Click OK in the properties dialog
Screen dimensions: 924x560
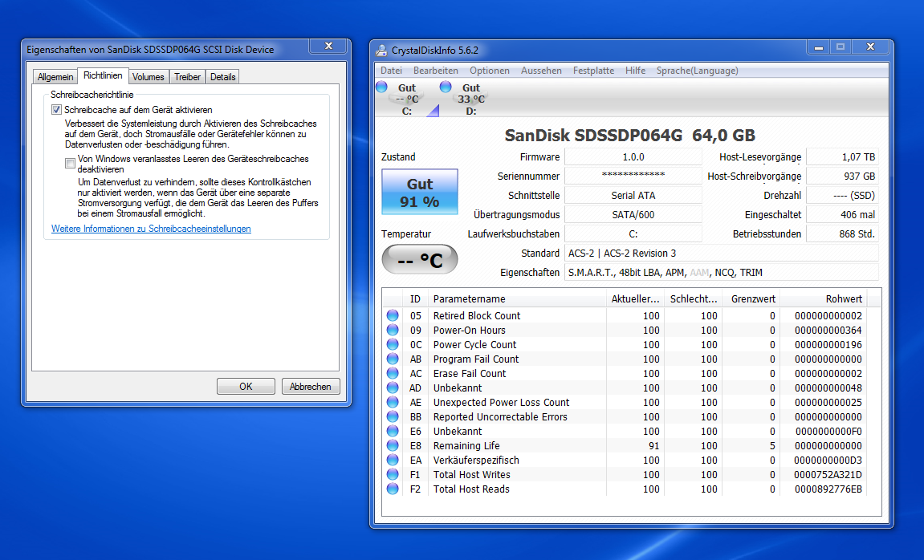coord(246,386)
